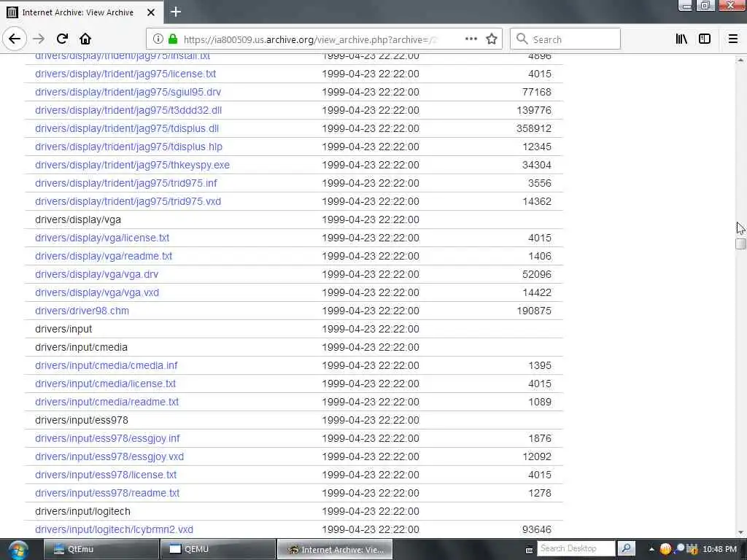Bookmark this page with the star
This screenshot has width=747, height=560.
pos(492,39)
